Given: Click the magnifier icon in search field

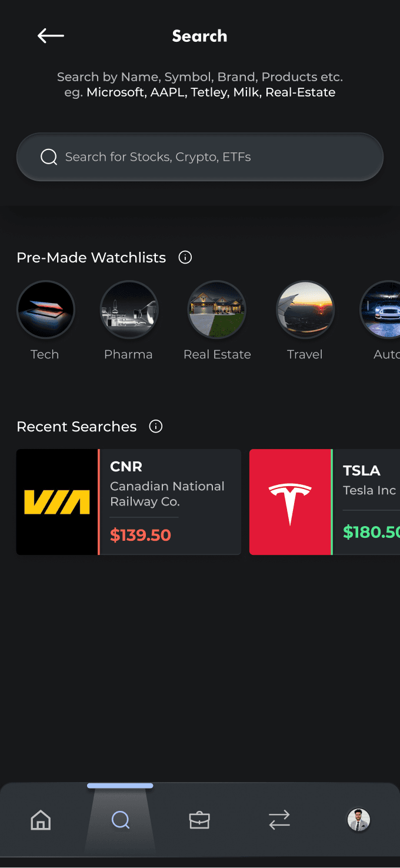Looking at the screenshot, I should 49,157.
